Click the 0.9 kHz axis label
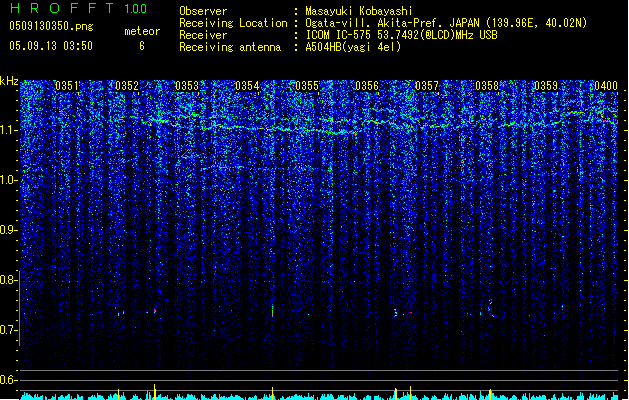 click(9, 230)
